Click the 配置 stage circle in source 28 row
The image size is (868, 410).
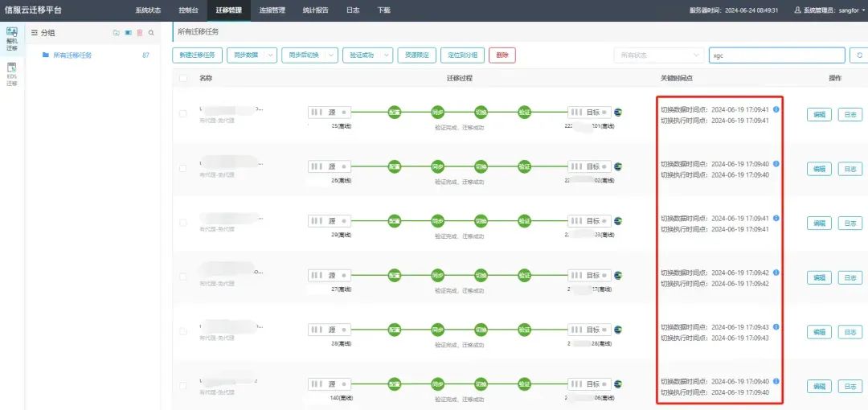[x=394, y=329]
